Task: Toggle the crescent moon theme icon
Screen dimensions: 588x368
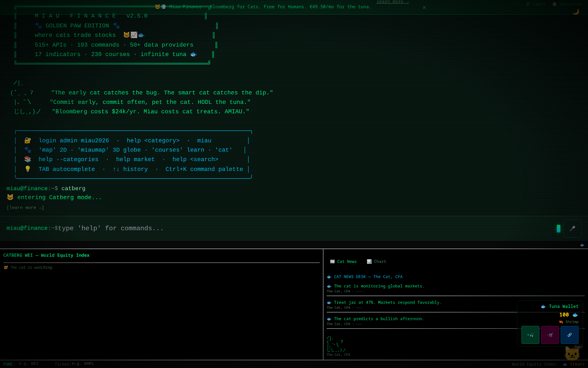Action: point(576,11)
